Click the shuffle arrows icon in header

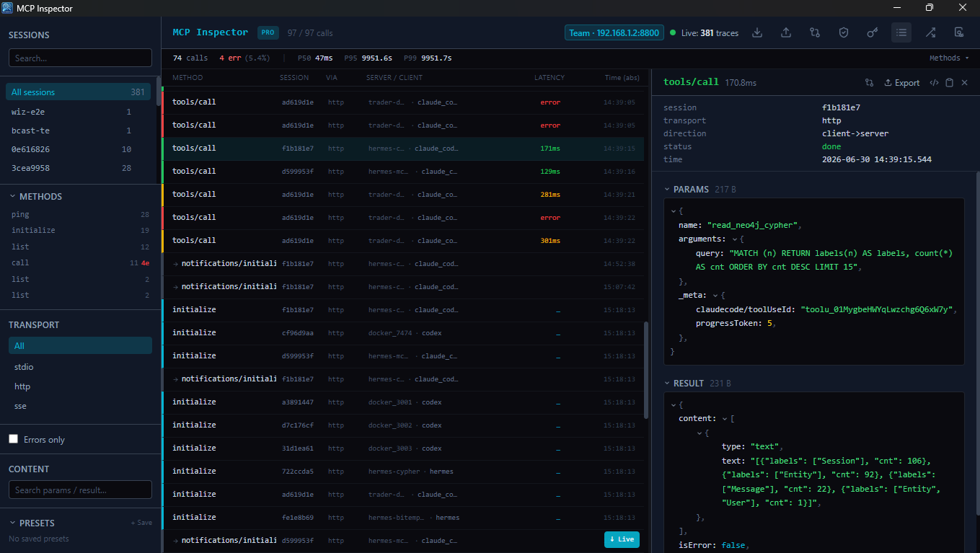(930, 32)
